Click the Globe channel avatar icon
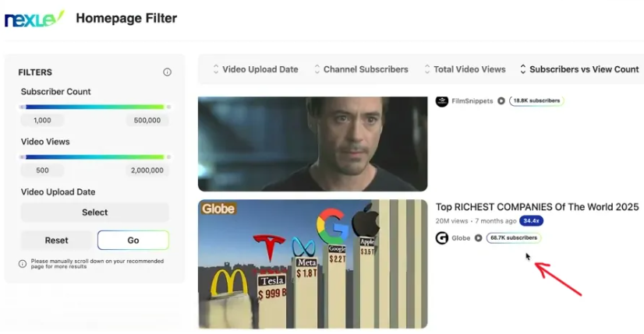This screenshot has width=644, height=334. coord(442,238)
